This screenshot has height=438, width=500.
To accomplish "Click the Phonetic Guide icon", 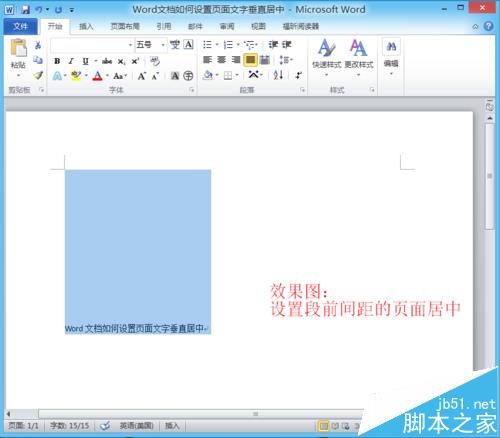I will pyautogui.click(x=175, y=45).
